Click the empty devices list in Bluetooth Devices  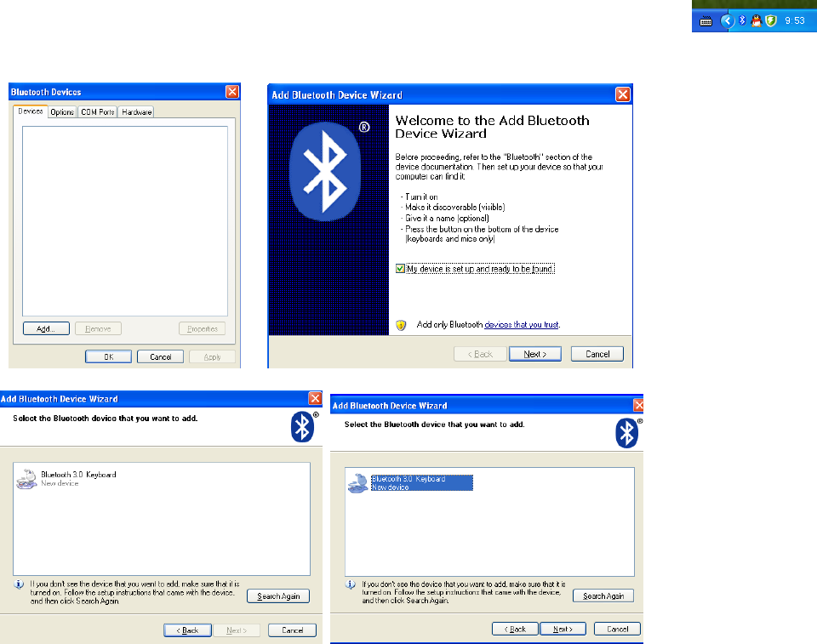pyautogui.click(x=125, y=221)
